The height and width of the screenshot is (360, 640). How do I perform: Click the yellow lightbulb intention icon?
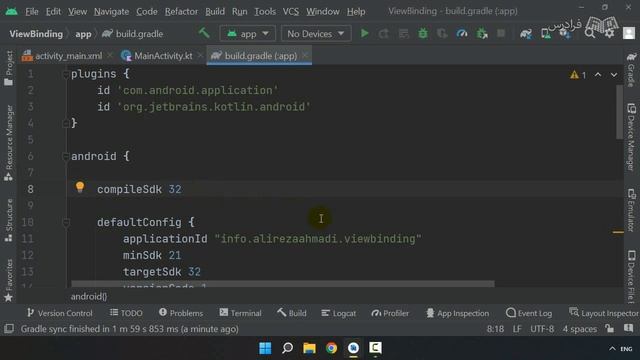click(80, 187)
